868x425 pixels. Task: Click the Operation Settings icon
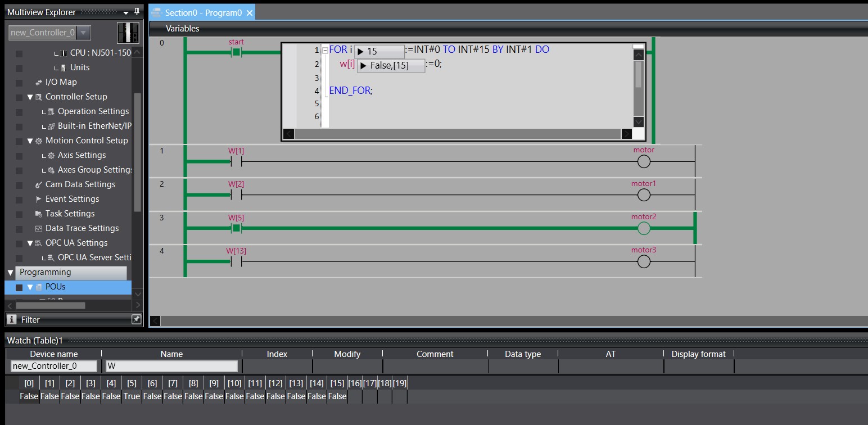pyautogui.click(x=51, y=111)
